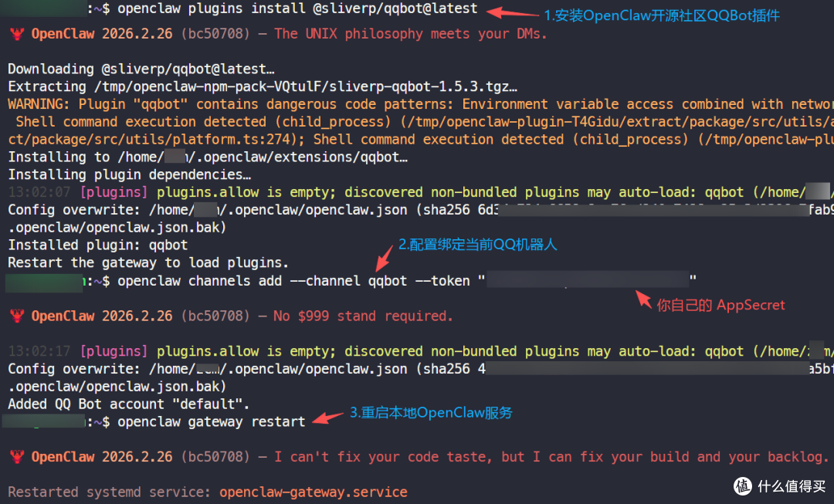Click "(sha256 6d3" in the first Config overwrite line
834x504 pixels.
point(457,210)
